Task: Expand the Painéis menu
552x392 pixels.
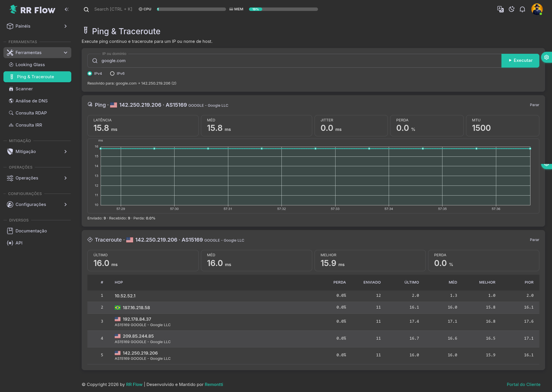Action: pos(37,26)
